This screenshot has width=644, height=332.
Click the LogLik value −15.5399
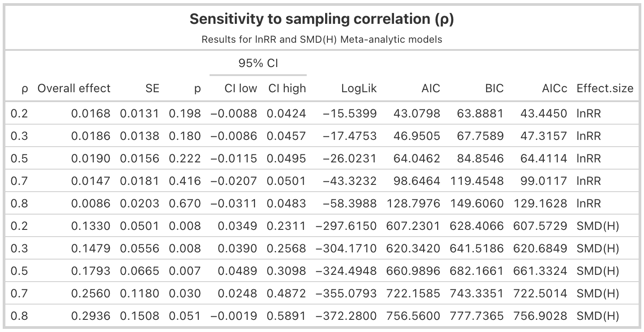[349, 113]
